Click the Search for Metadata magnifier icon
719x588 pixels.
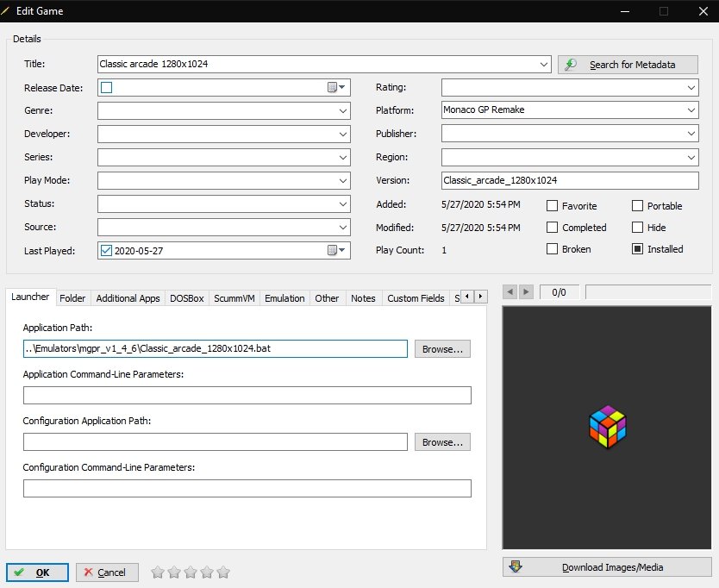[x=571, y=65]
